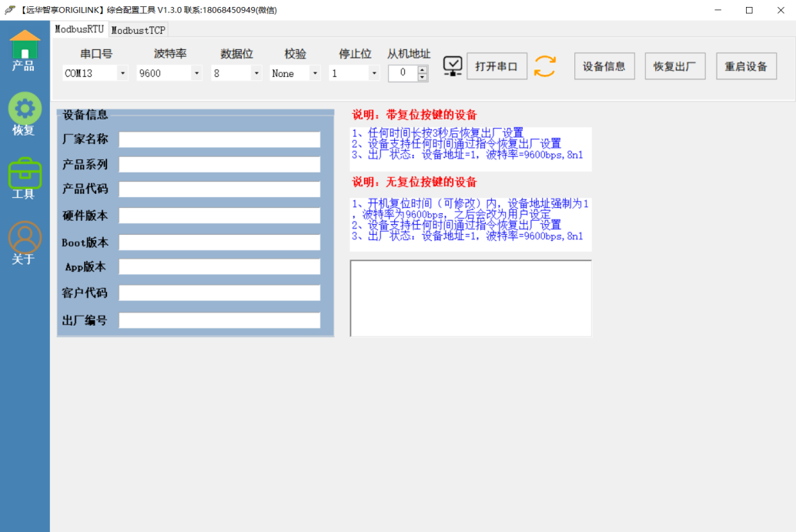Screen dimensions: 796x532
Task: Click the 厂家名称 input field
Action: 219,139
